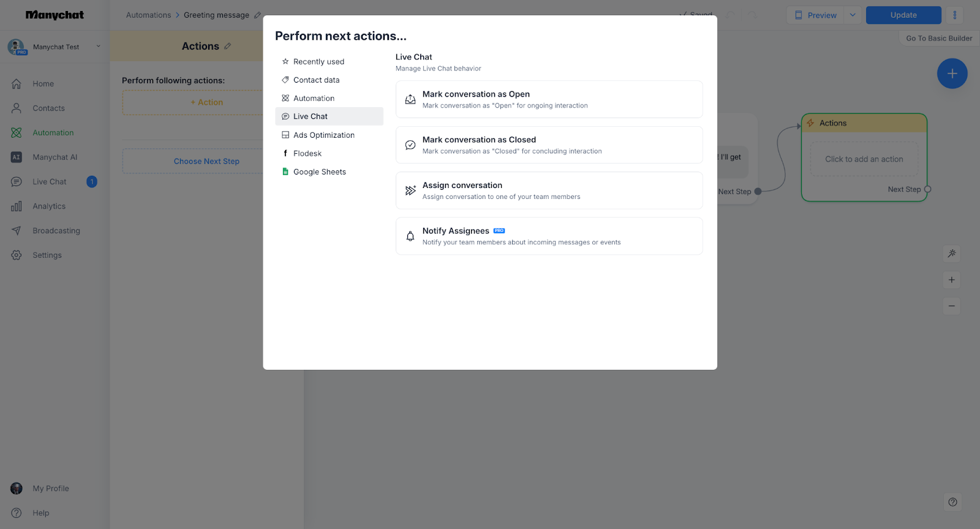Open the help question mark icon
The width and height of the screenshot is (980, 529).
952,502
